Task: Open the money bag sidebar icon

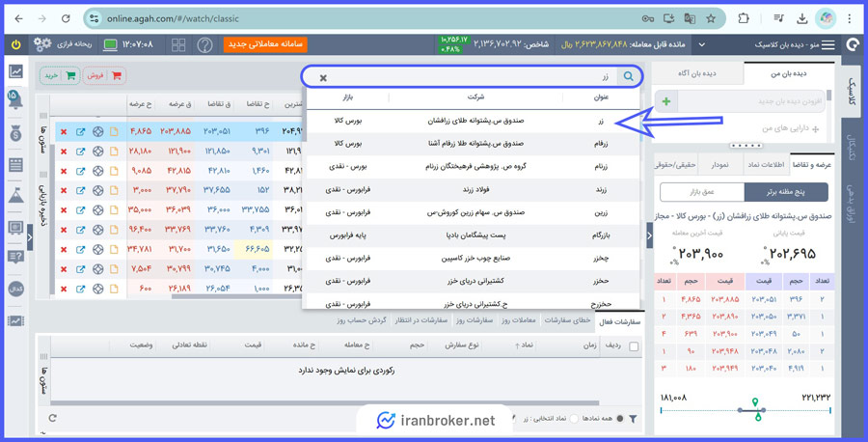Action: point(15,133)
